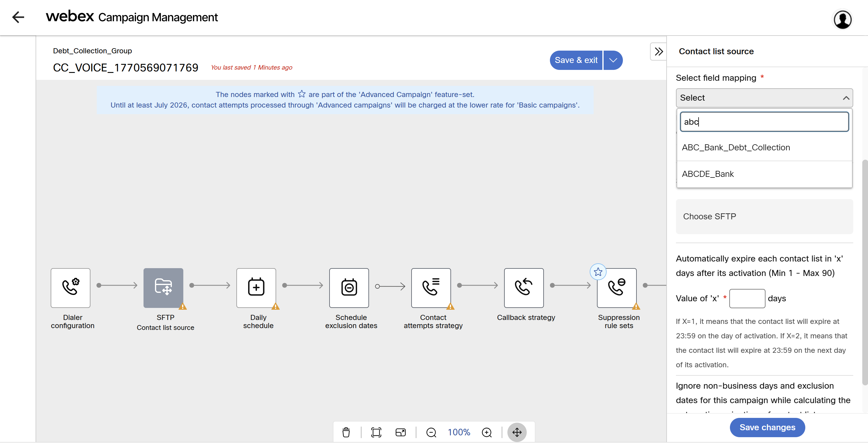Choose ABC_Bank_Debt_Collection from the list

[x=736, y=147]
